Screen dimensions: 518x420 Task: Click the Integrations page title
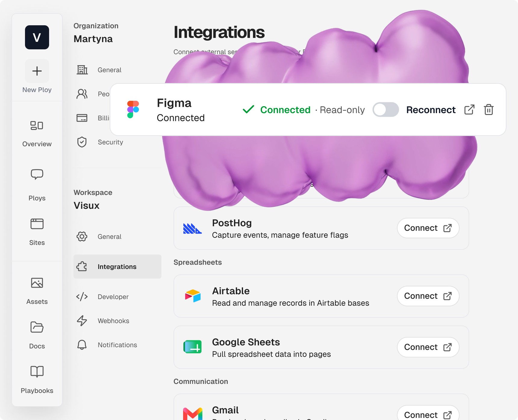point(219,32)
